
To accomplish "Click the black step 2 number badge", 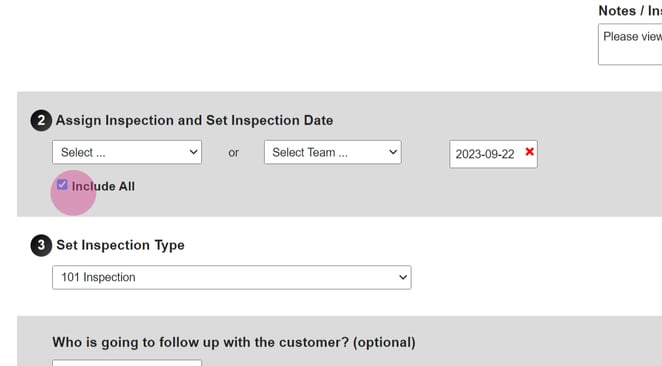I will tap(41, 120).
